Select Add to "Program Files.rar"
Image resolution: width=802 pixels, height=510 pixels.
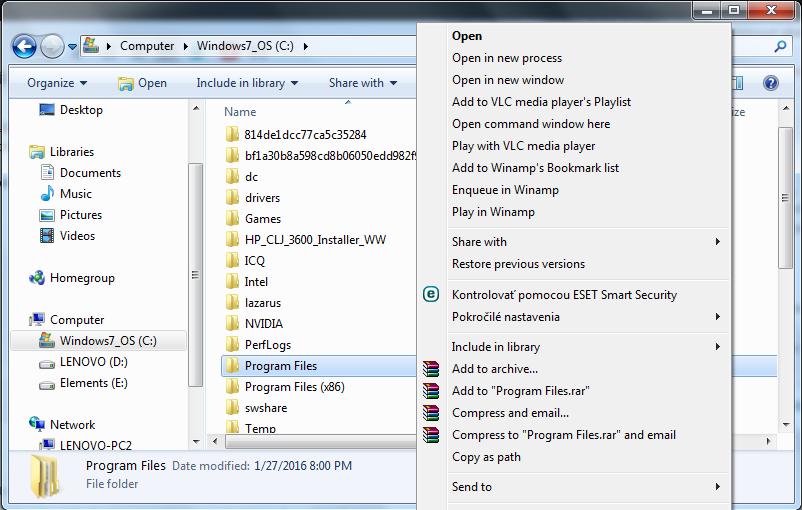pos(521,391)
